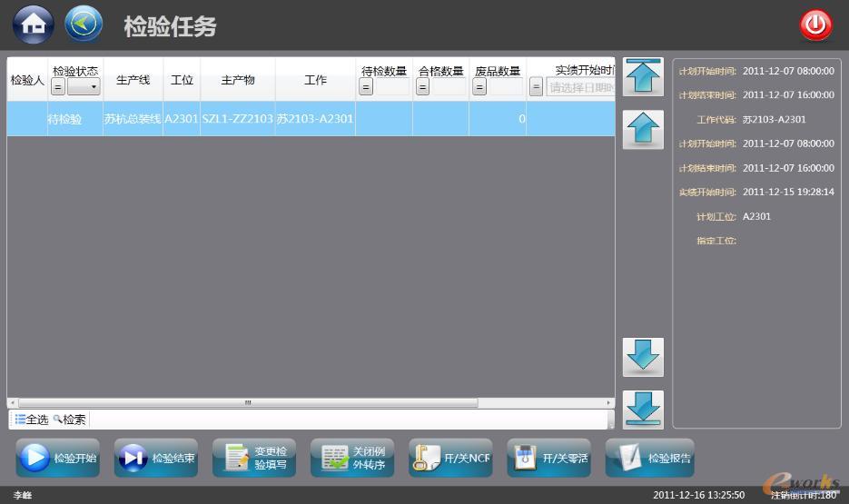Toggle 开/关NCR key button

click(450, 458)
